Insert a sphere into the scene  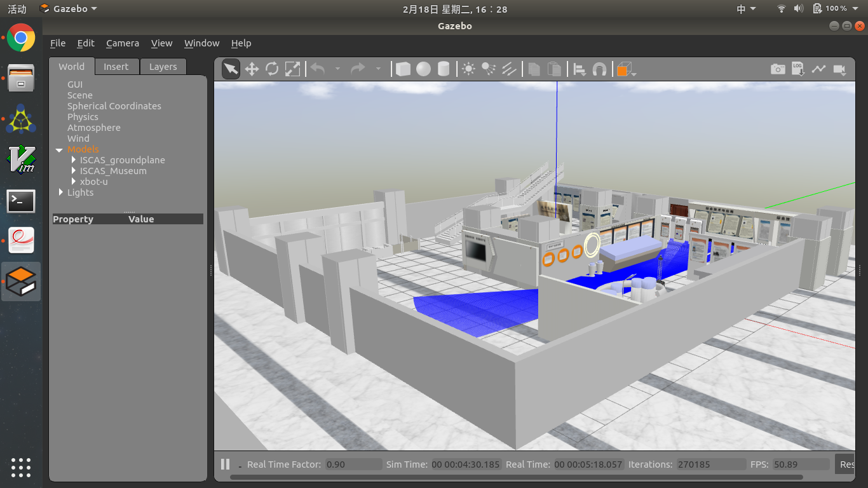[423, 69]
